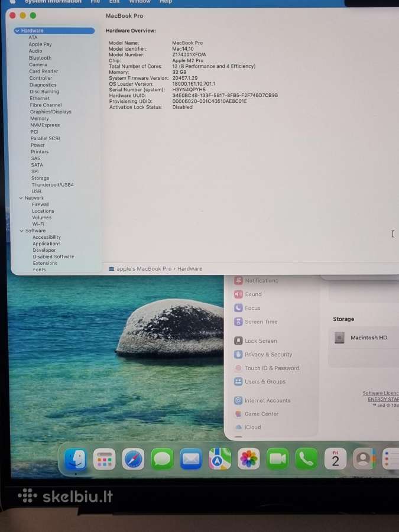Viewport: 399px width, 532px height.
Task: Select Audio in hardware list
Action: [x=35, y=51]
